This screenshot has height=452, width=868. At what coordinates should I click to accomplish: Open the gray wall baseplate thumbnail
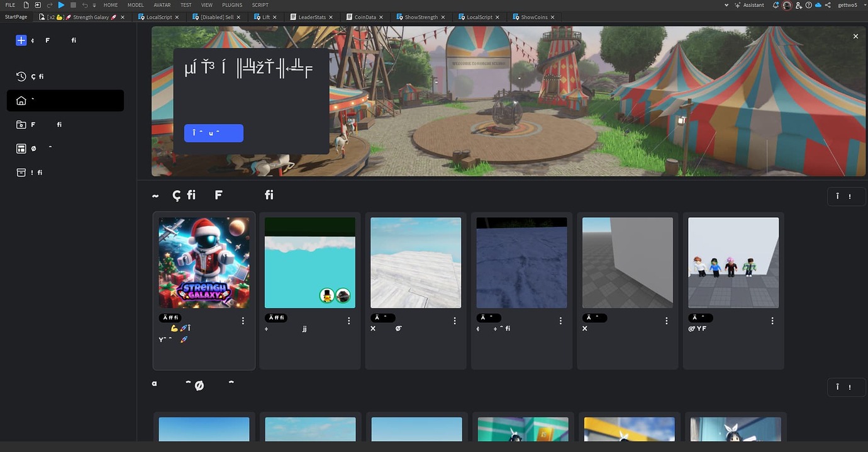[628, 263]
